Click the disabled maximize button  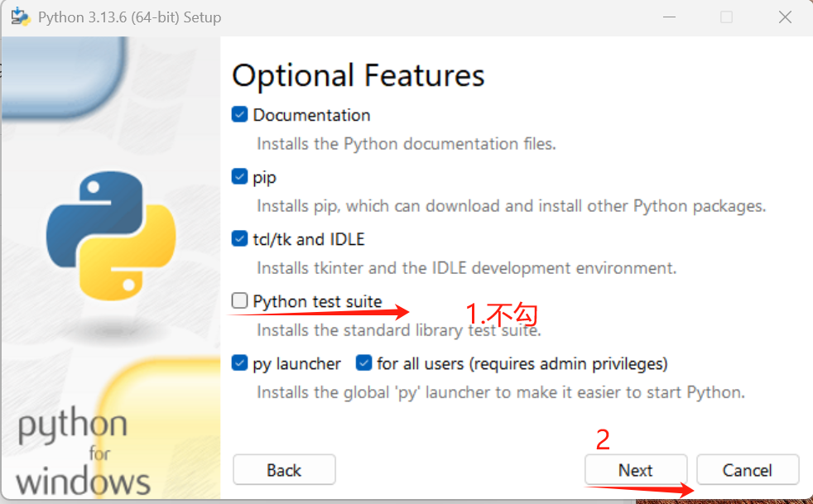[726, 17]
